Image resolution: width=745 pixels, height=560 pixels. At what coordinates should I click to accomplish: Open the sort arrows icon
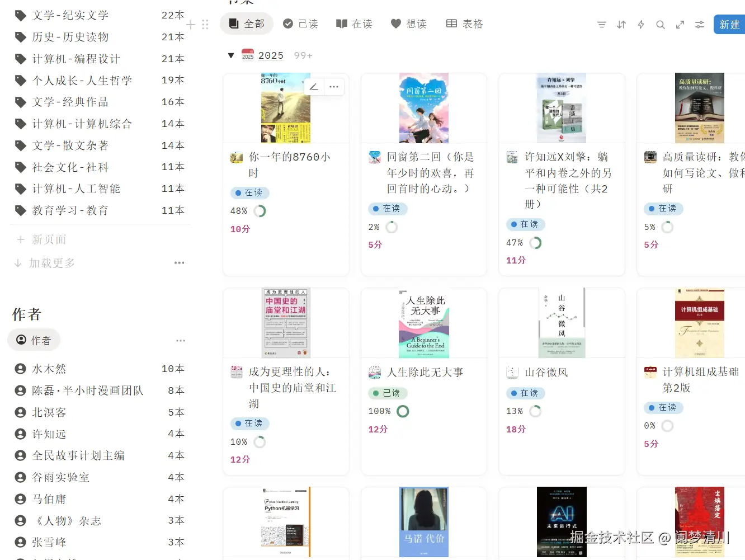(621, 25)
